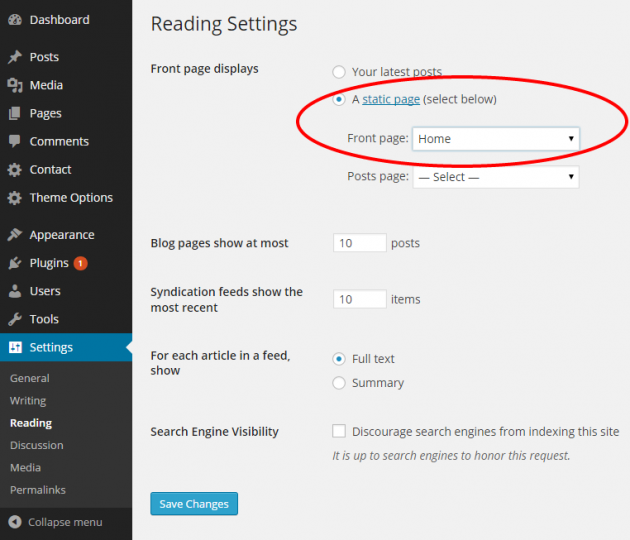This screenshot has height=540, width=630.
Task: Open Permalinks settings submenu
Action: 38,490
